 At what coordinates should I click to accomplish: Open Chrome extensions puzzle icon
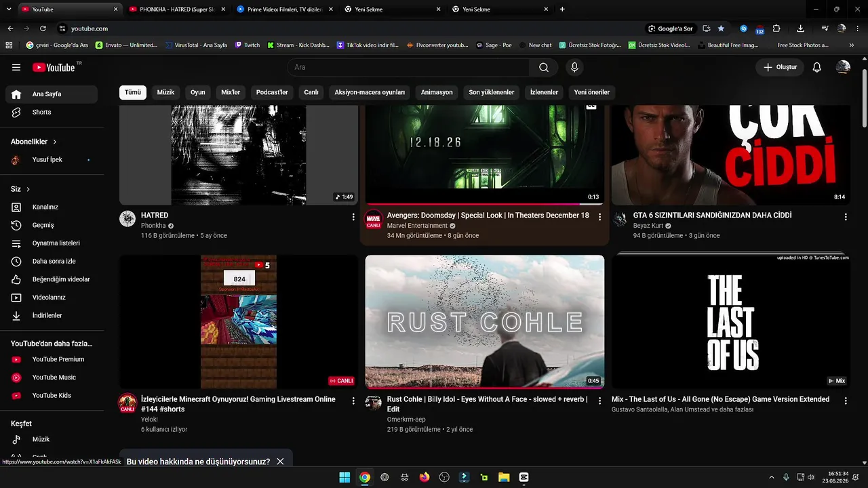(x=776, y=28)
